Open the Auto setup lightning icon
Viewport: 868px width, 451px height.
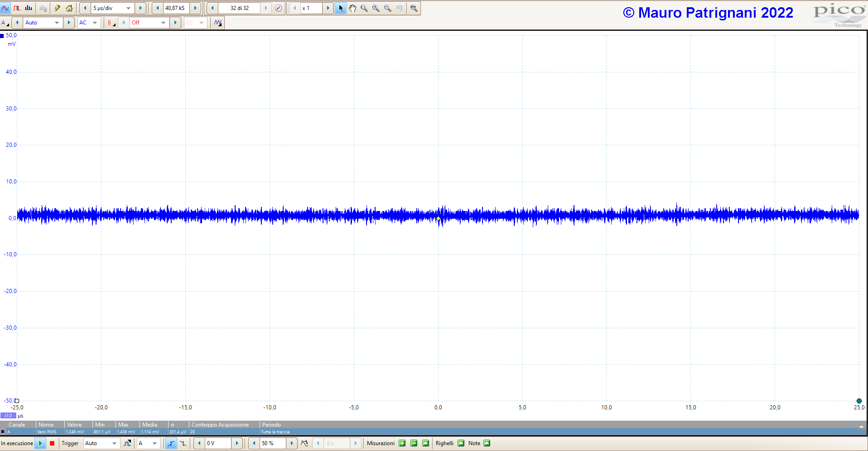point(57,8)
